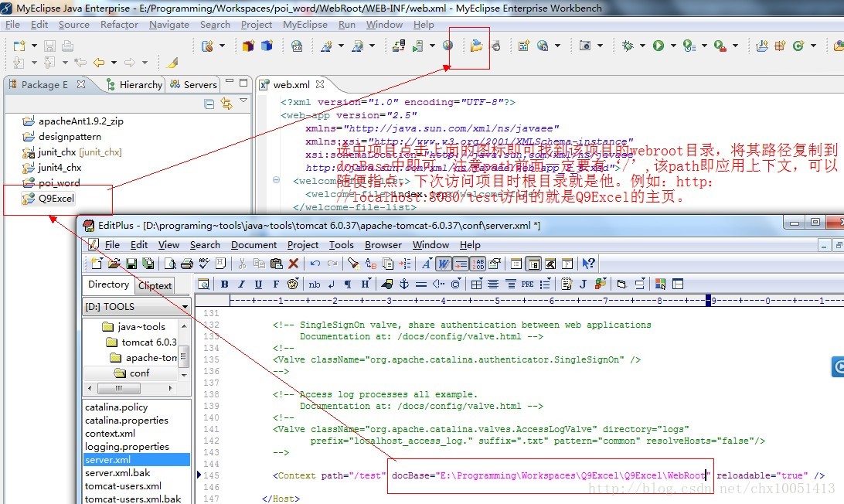This screenshot has width=844, height=504.
Task: Minimize Package Explorer panel
Action: click(x=230, y=82)
